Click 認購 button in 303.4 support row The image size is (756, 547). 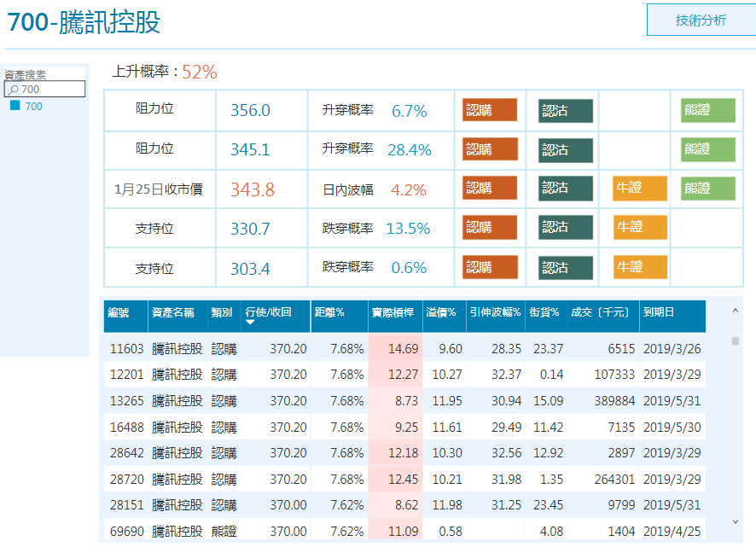tap(490, 267)
